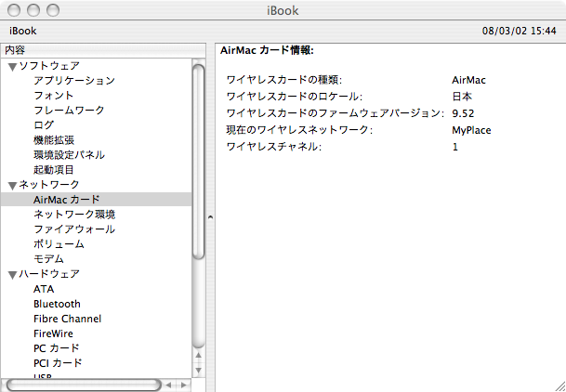The width and height of the screenshot is (566, 392).
Task: Click the 現在のワイヤレスネットワーク label
Action: click(299, 130)
